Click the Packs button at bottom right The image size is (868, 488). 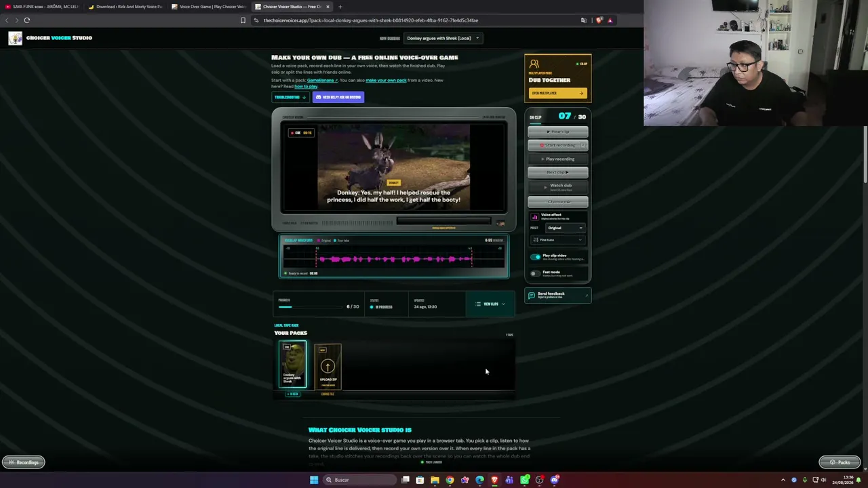[x=840, y=462]
